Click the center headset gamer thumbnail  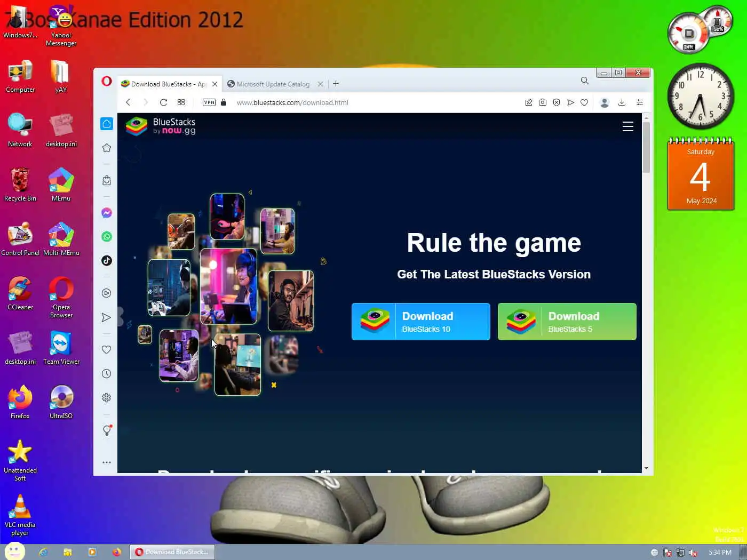[228, 286]
